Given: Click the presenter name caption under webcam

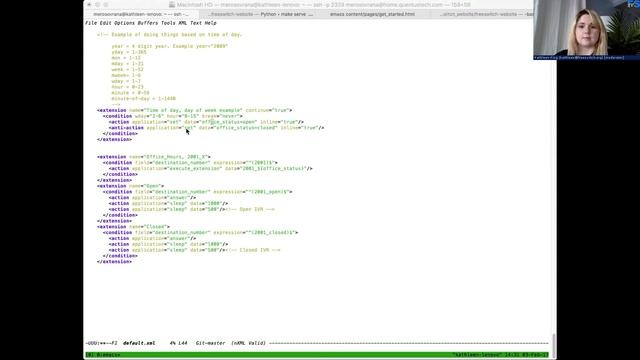Looking at the screenshot, I should pyautogui.click(x=579, y=58).
